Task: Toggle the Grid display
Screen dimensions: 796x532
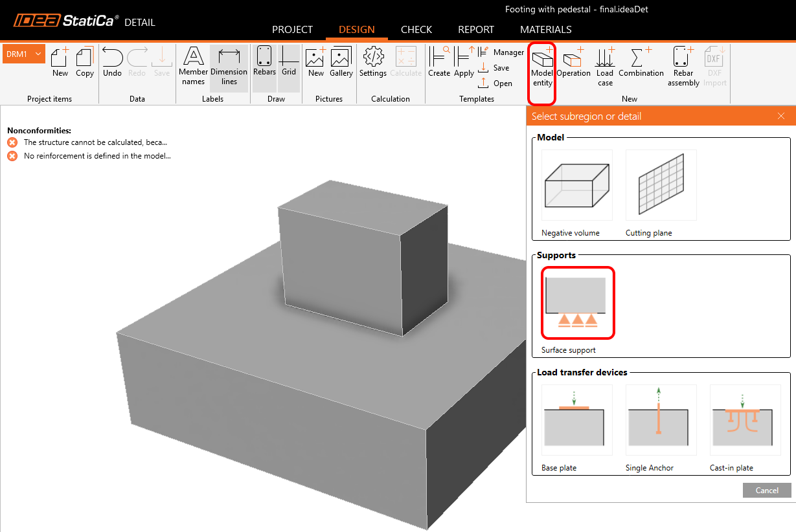Action: 289,63
